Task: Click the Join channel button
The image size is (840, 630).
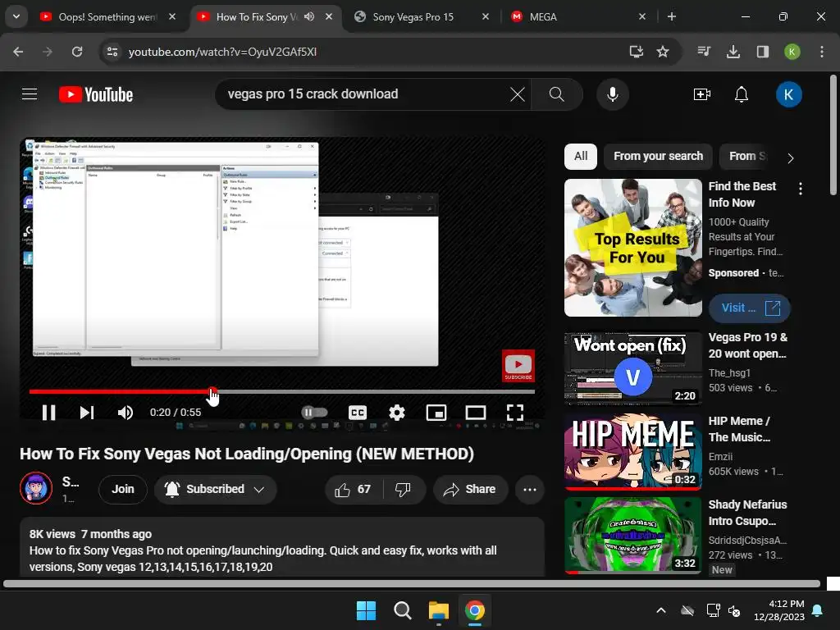Action: (123, 490)
